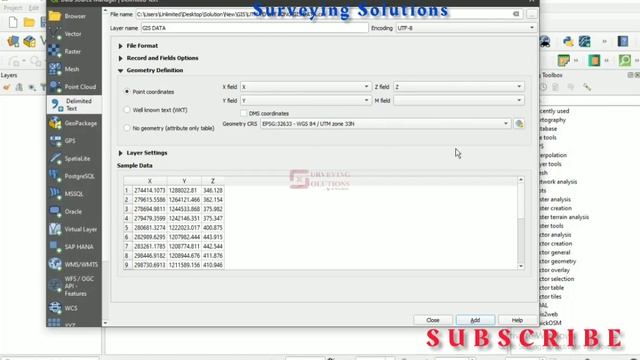Select Well known text (WKT) option
The image size is (640, 360).
coord(127,110)
